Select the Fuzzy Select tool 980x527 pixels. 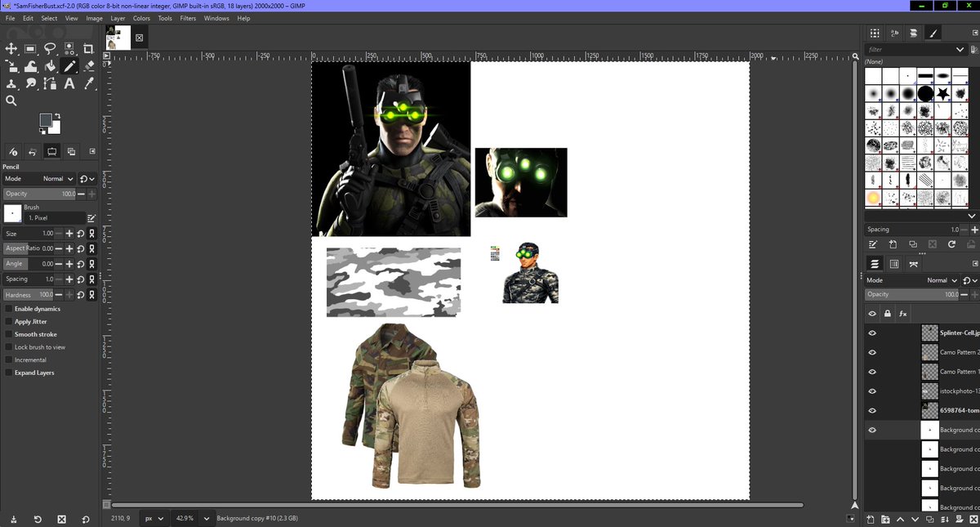[69, 49]
